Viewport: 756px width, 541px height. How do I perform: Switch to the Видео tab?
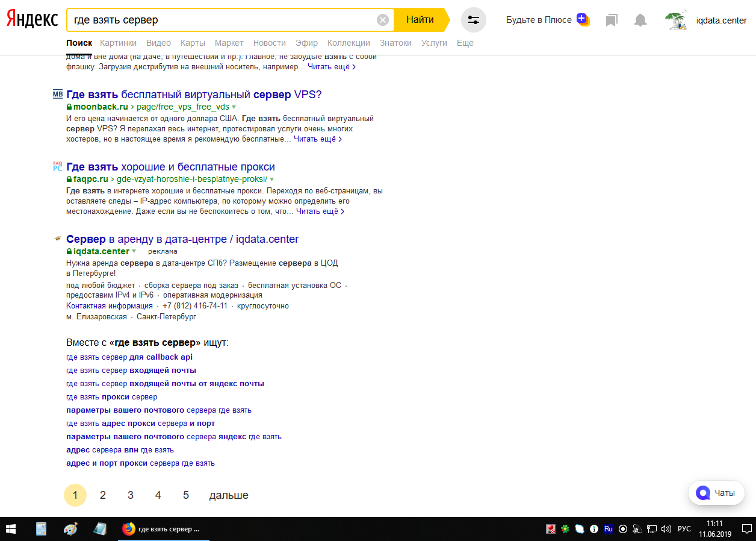[x=158, y=43]
